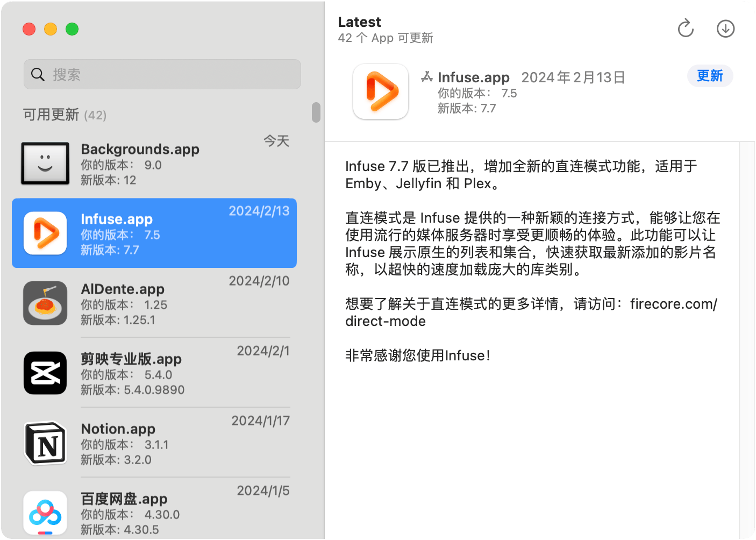Click the Backgrounds.app smiley icon

[45, 164]
